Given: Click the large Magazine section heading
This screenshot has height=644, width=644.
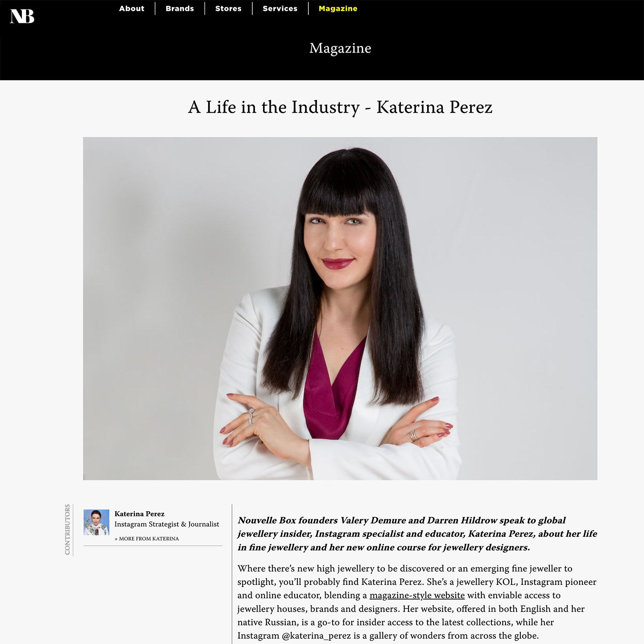Looking at the screenshot, I should coord(340,48).
